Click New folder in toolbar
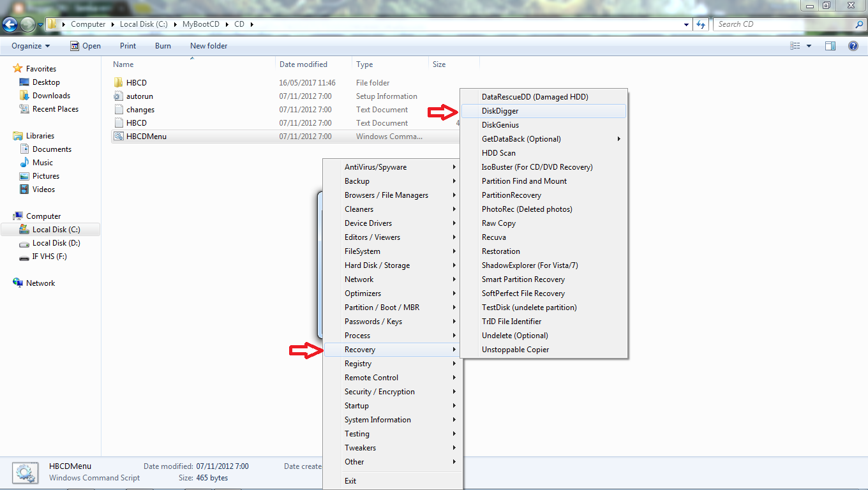This screenshot has height=490, width=868. [209, 46]
